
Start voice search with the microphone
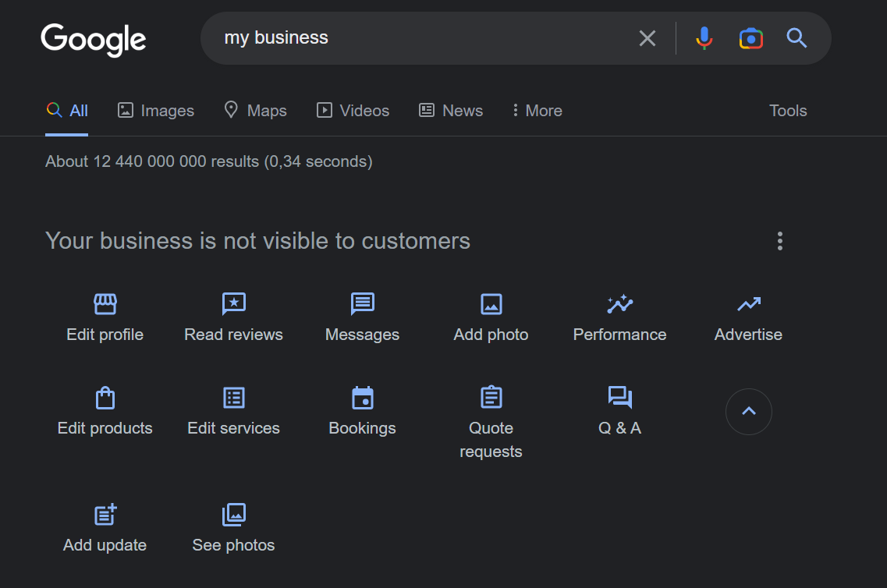(x=704, y=37)
